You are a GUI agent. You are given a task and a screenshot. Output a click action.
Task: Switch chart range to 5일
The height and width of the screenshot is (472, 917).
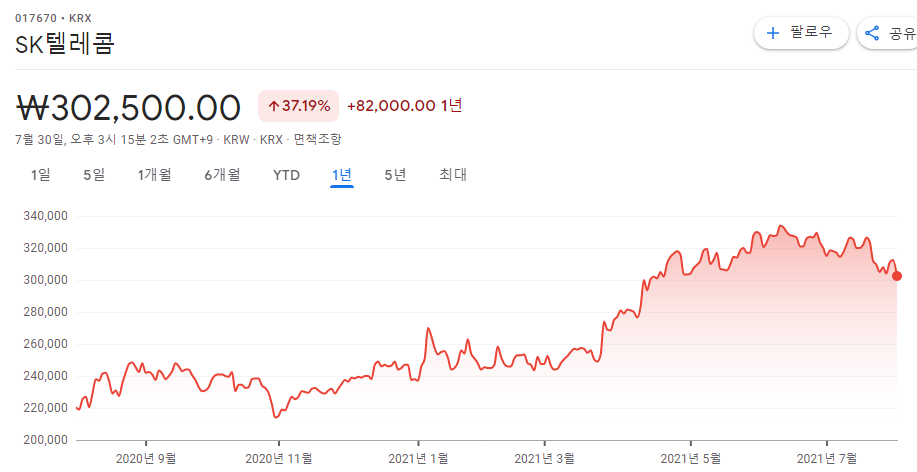click(94, 175)
